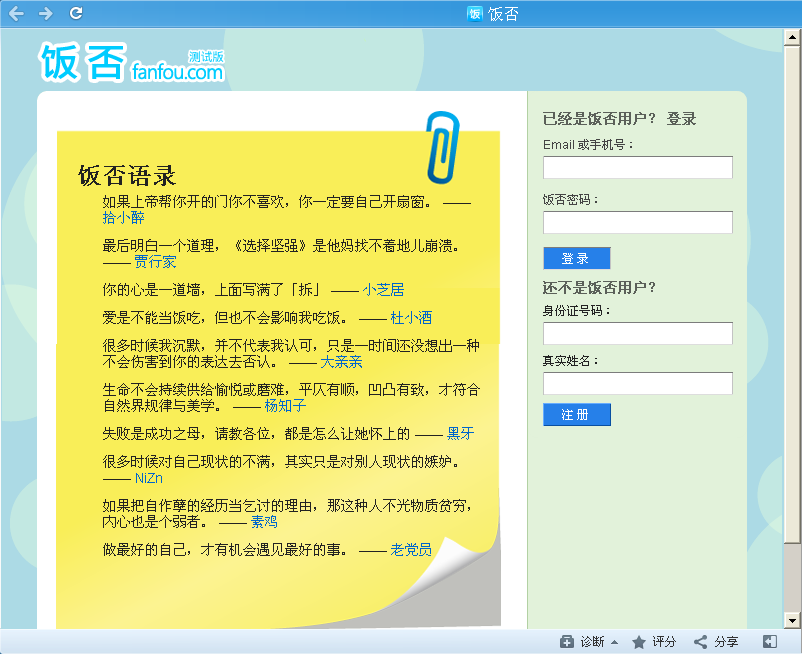Click the Email 或手机号 label
This screenshot has width=802, height=654.
coord(588,145)
